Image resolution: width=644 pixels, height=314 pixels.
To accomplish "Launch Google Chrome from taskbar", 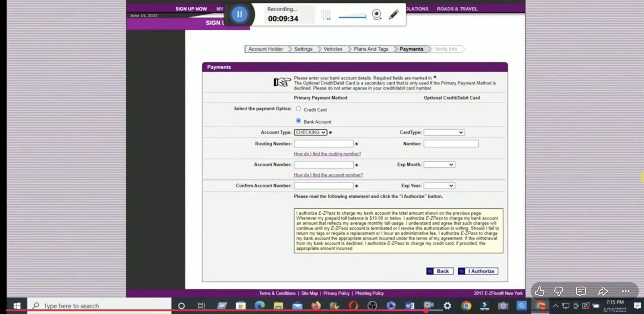I will click(466, 306).
